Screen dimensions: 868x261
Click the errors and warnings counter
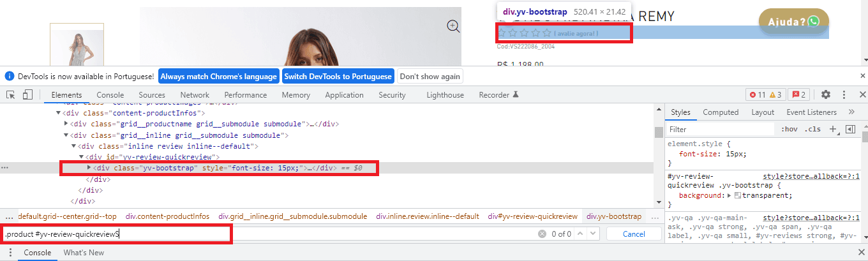(x=765, y=95)
